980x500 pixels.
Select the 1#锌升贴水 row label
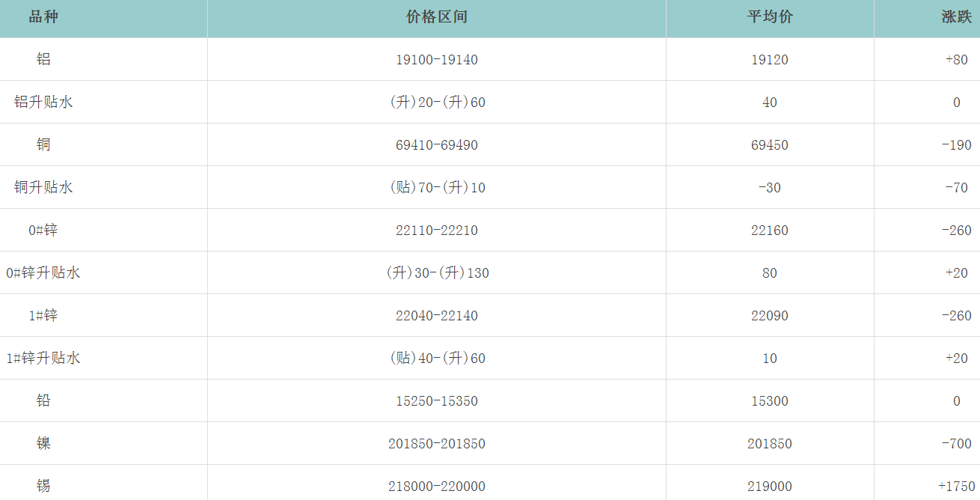point(43,359)
